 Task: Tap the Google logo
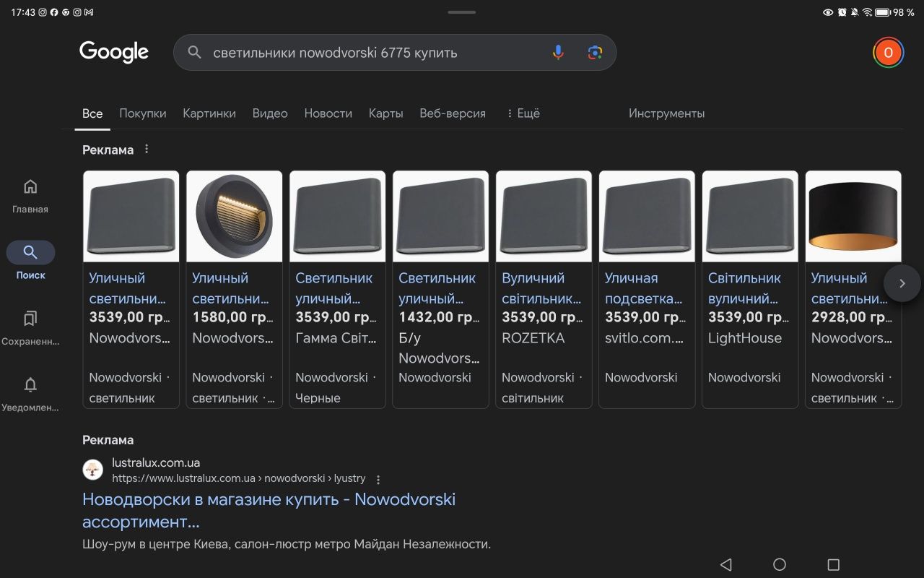(x=114, y=53)
